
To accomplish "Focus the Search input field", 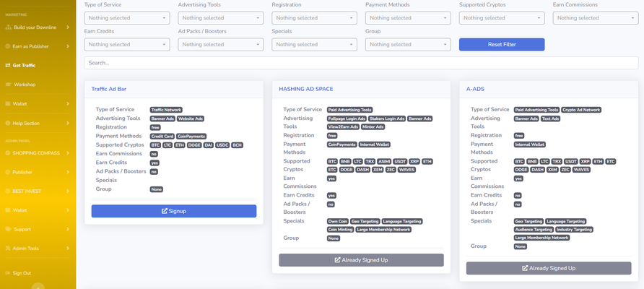I will [362, 63].
